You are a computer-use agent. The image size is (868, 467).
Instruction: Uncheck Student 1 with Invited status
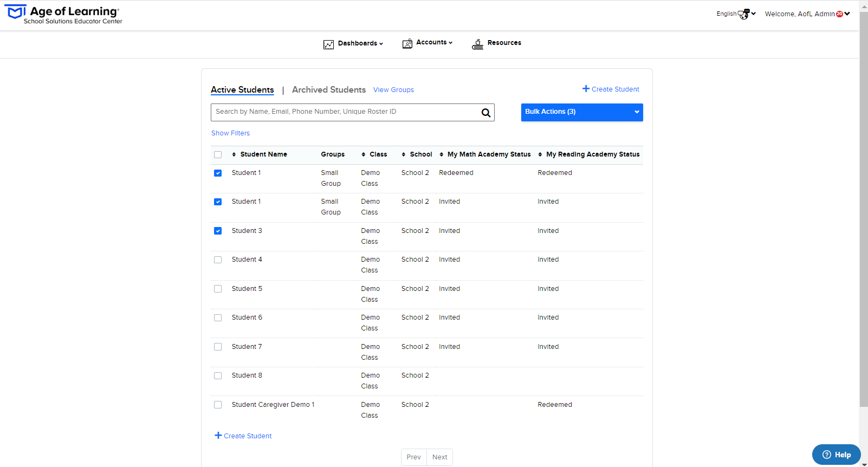218,202
